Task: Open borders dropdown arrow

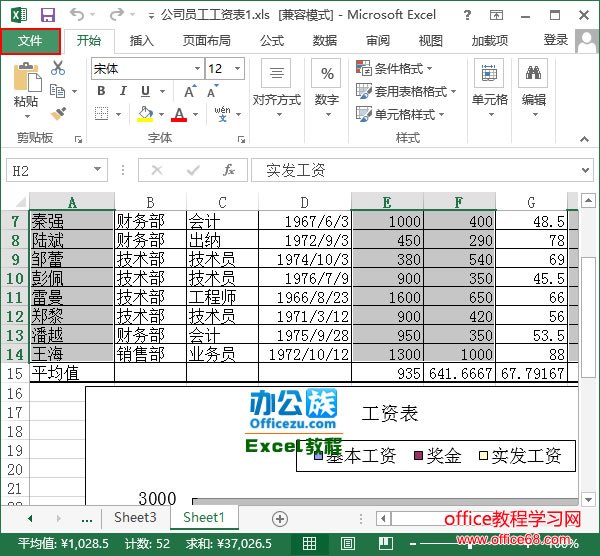Action: (x=118, y=114)
